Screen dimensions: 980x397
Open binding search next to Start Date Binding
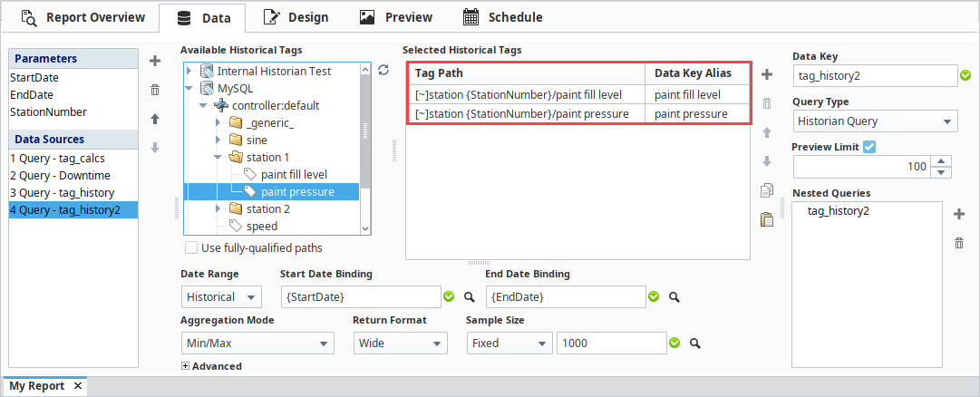470,296
